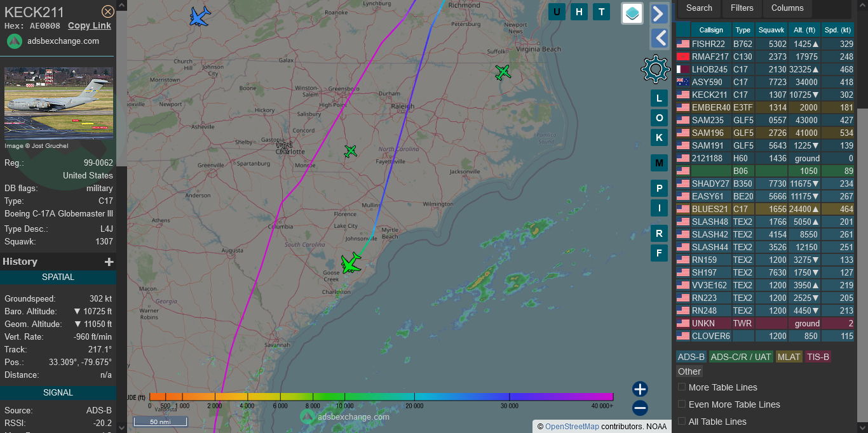This screenshot has height=433, width=868.
Task: Open the settings gear icon
Action: (655, 69)
